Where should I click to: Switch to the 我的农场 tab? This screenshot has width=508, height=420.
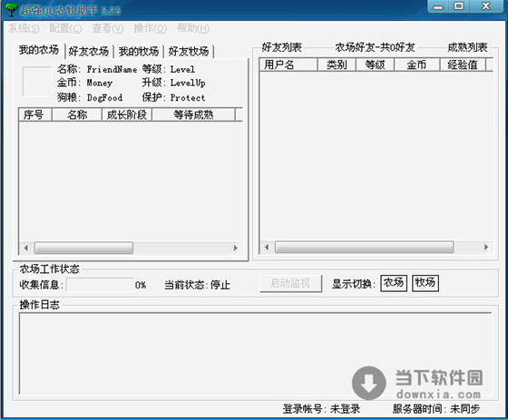[39, 50]
